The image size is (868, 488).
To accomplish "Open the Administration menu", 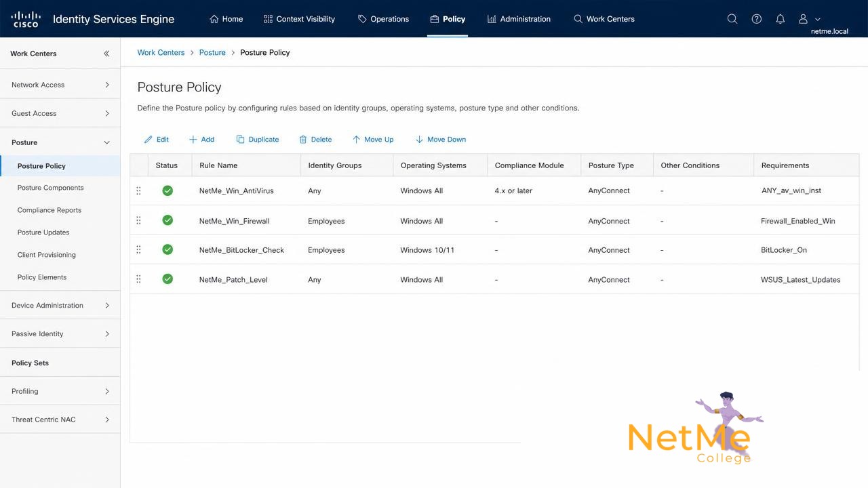I will click(519, 19).
